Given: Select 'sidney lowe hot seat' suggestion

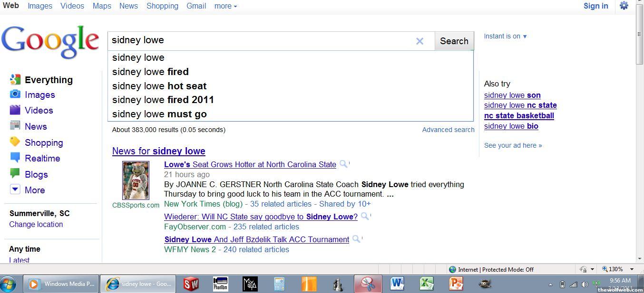Looking at the screenshot, I should click(159, 86).
